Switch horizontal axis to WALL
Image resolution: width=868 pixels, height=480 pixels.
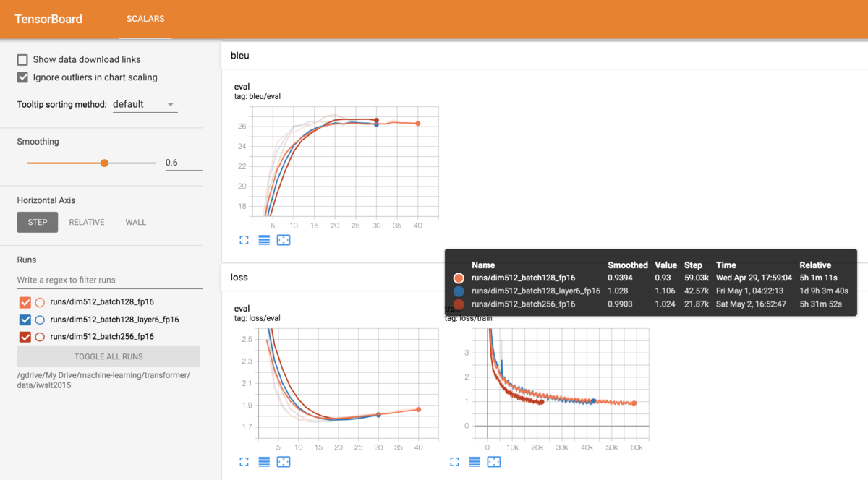point(136,222)
